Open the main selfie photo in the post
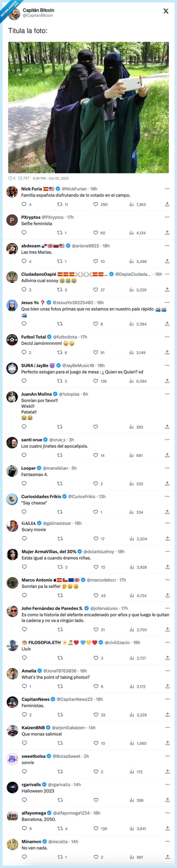The width and height of the screenshot is (177, 868). [88, 107]
